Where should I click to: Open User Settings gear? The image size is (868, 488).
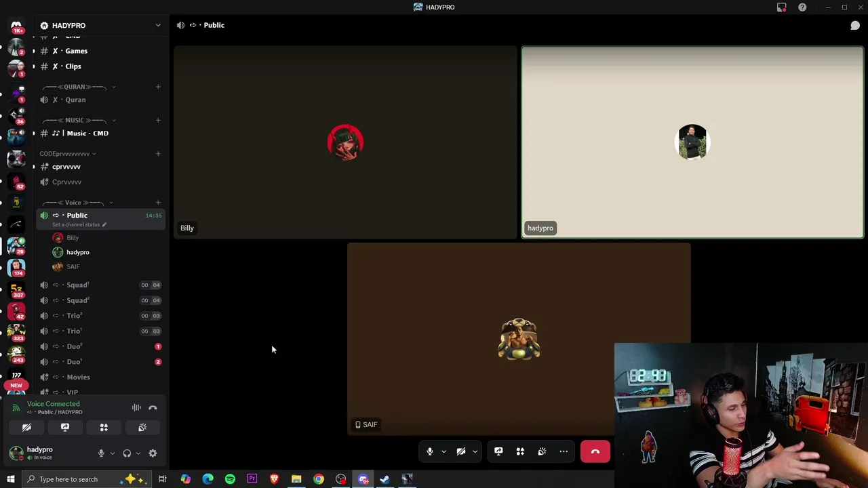point(153,453)
